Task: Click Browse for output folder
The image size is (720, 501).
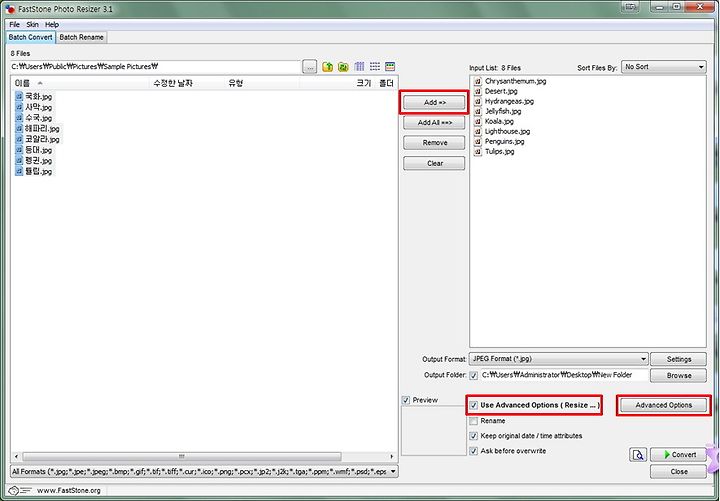Action: click(x=678, y=376)
